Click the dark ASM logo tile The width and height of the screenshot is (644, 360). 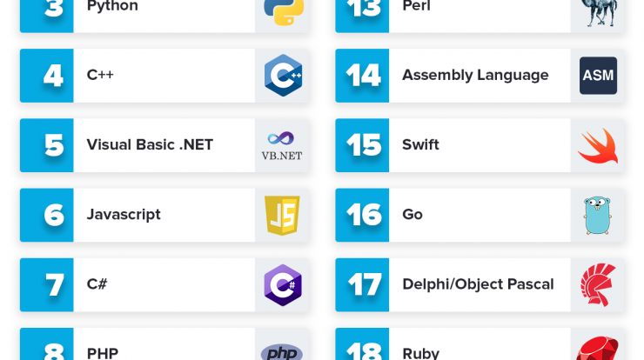599,76
